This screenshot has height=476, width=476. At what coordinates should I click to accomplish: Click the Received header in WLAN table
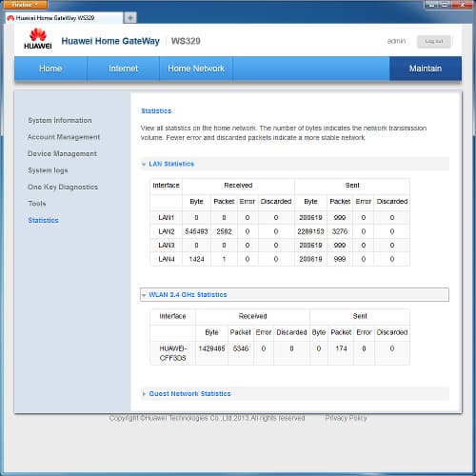[252, 316]
